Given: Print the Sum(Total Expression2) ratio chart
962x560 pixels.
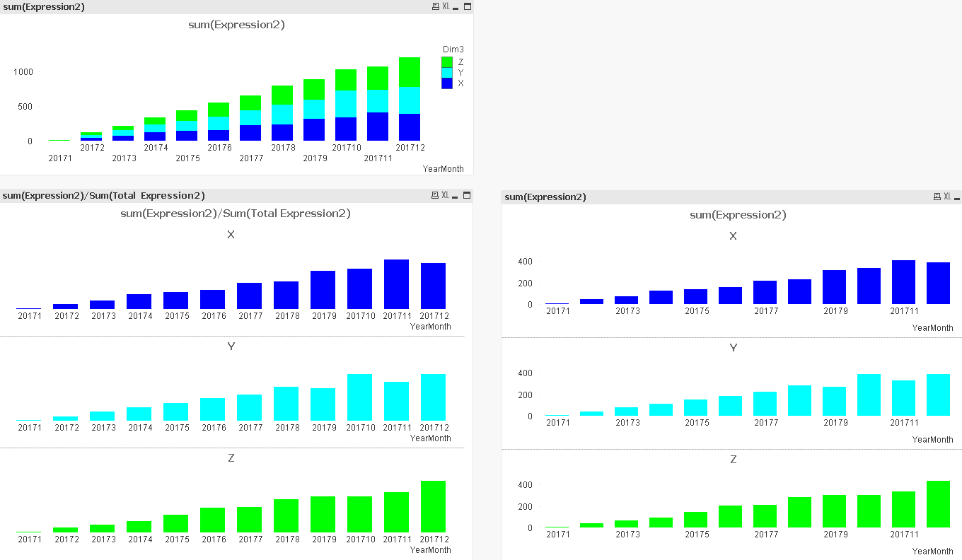Looking at the screenshot, I should point(435,195).
